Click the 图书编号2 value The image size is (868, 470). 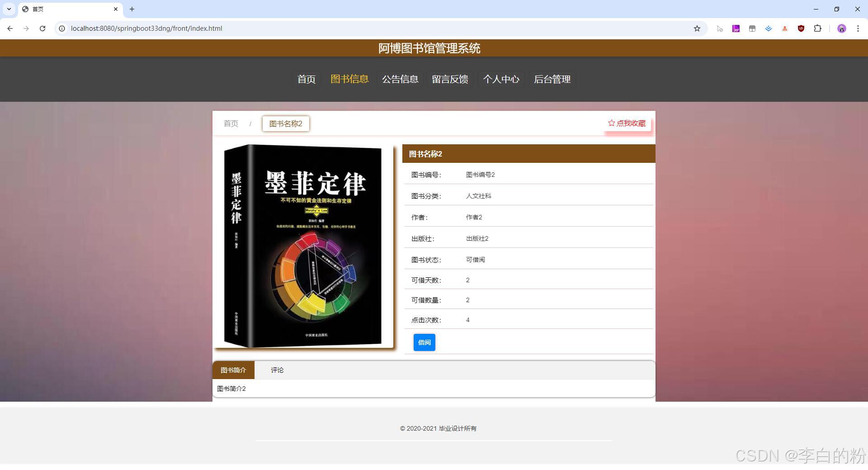(480, 175)
